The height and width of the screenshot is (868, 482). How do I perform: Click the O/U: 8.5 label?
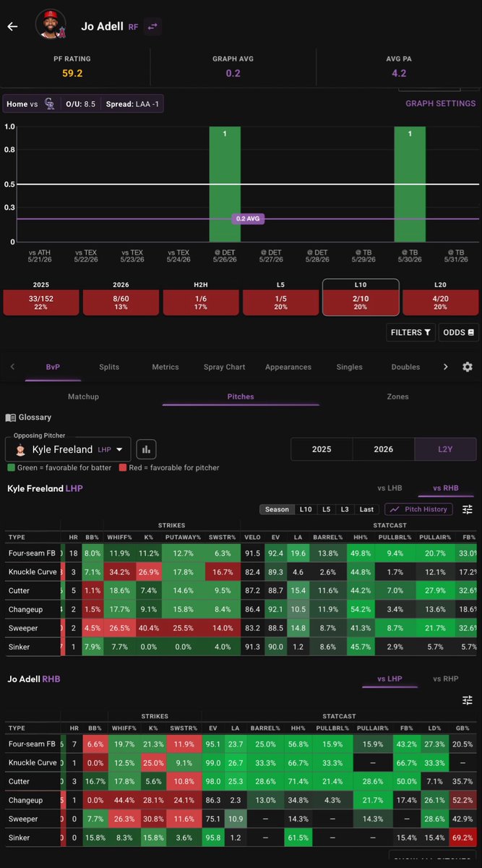tap(81, 104)
